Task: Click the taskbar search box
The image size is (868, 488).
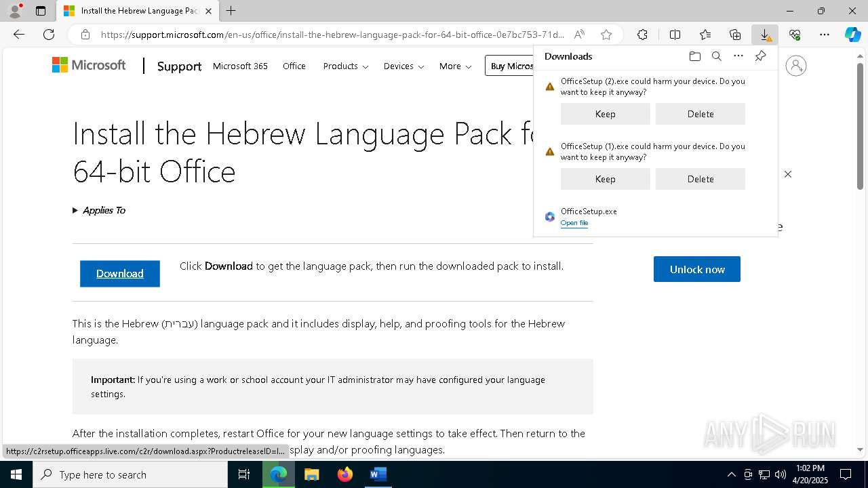Action: 130,474
